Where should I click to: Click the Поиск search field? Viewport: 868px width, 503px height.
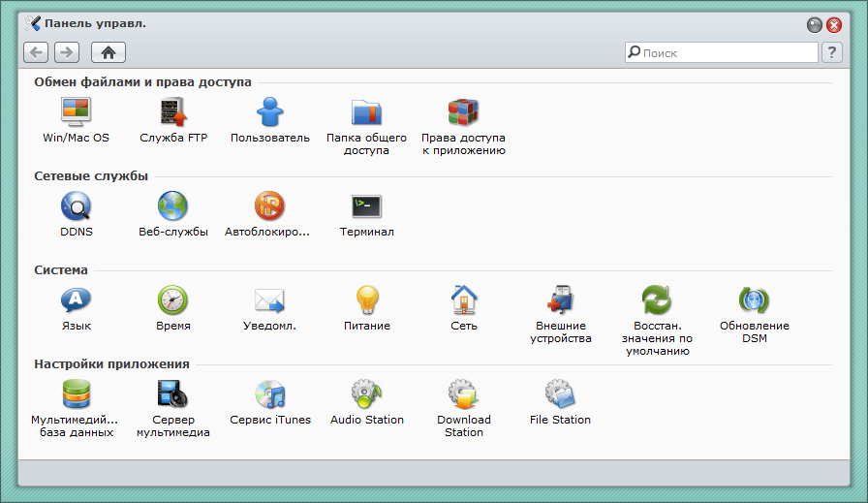tap(722, 52)
